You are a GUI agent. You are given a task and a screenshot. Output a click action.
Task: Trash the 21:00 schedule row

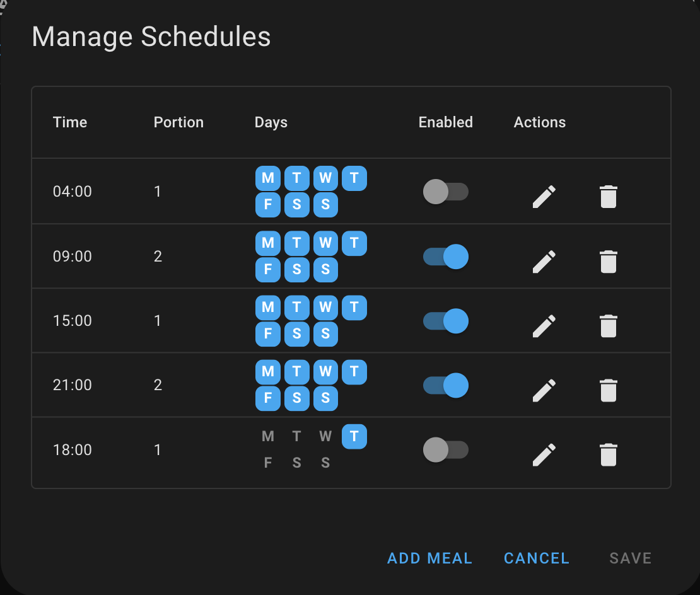pyautogui.click(x=608, y=390)
